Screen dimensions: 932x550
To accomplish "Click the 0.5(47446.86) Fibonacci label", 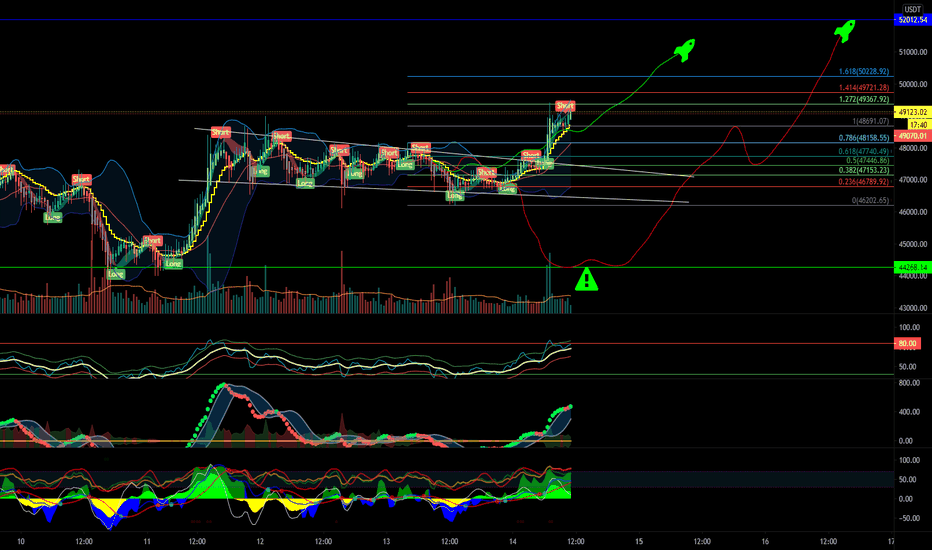I will 868,161.
